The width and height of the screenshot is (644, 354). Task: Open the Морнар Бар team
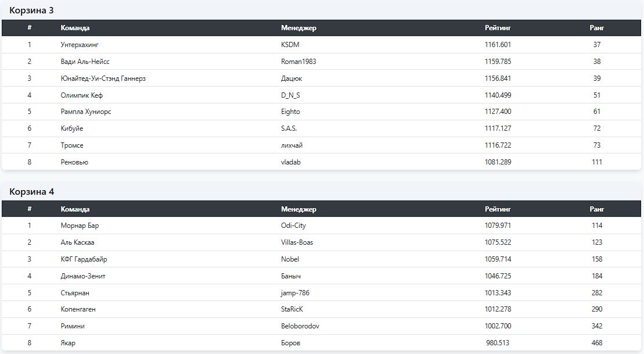[x=80, y=226]
